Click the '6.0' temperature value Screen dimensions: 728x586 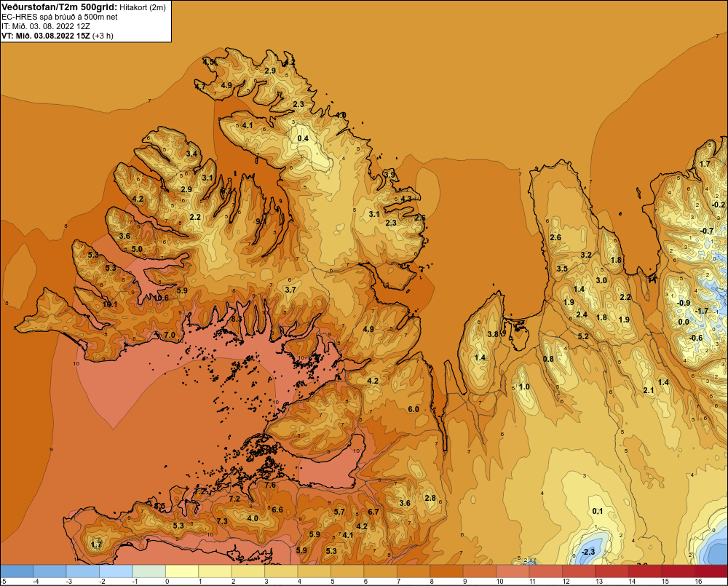coord(414,409)
